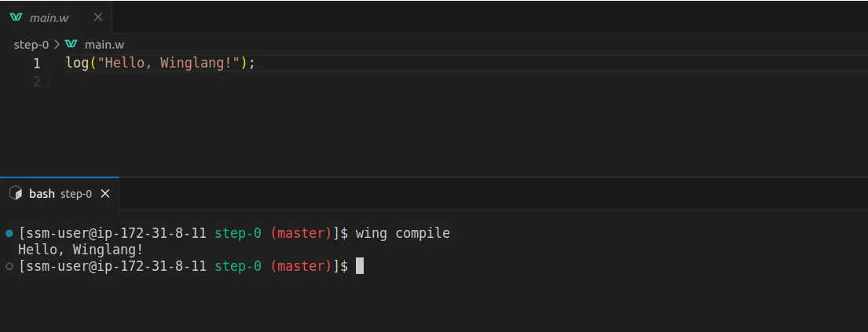Viewport: 868px width, 332px height.
Task: Focus the terminal at the block cursor
Action: [x=360, y=266]
